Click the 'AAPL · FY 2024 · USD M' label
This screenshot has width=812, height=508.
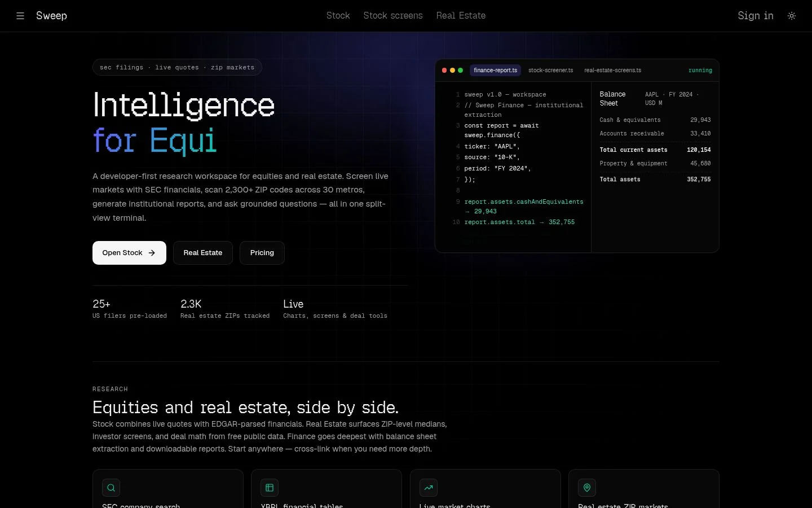point(672,99)
